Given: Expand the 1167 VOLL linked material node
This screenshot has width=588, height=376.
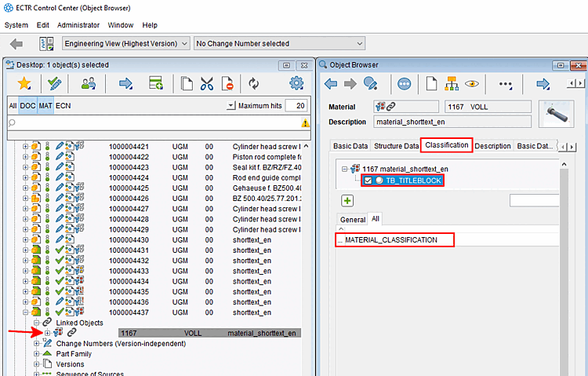Looking at the screenshot, I should coord(47,333).
